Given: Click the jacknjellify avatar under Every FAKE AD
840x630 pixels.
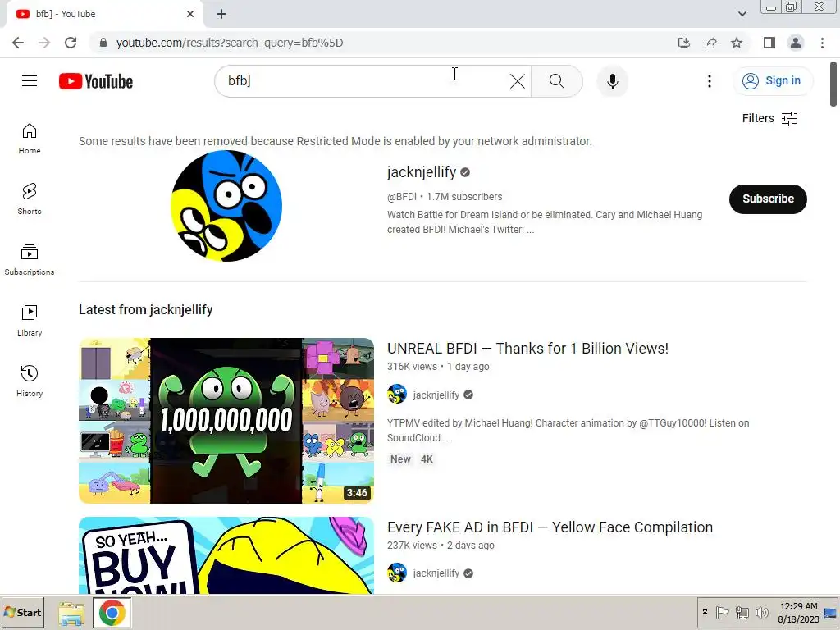Looking at the screenshot, I should pos(397,573).
